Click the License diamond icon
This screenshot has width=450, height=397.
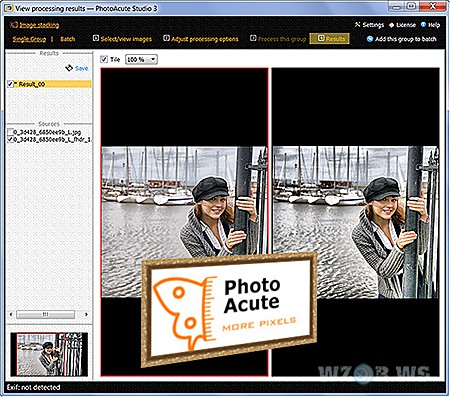coord(392,25)
